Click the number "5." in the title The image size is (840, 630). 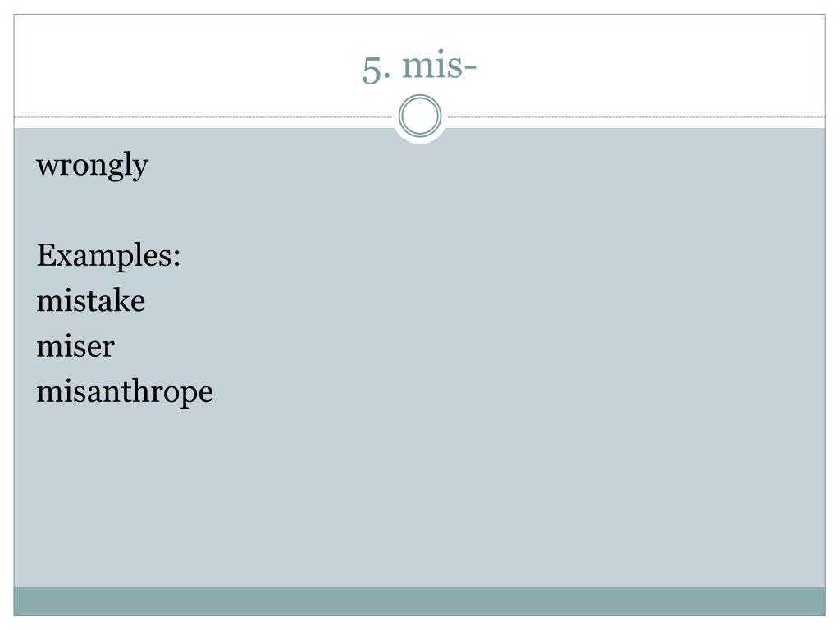point(376,70)
